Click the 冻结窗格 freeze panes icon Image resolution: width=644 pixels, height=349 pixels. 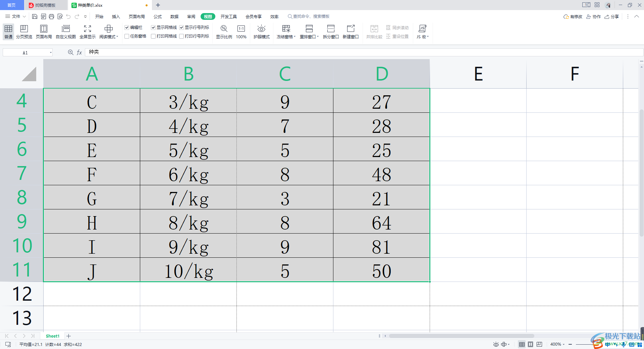click(x=286, y=29)
